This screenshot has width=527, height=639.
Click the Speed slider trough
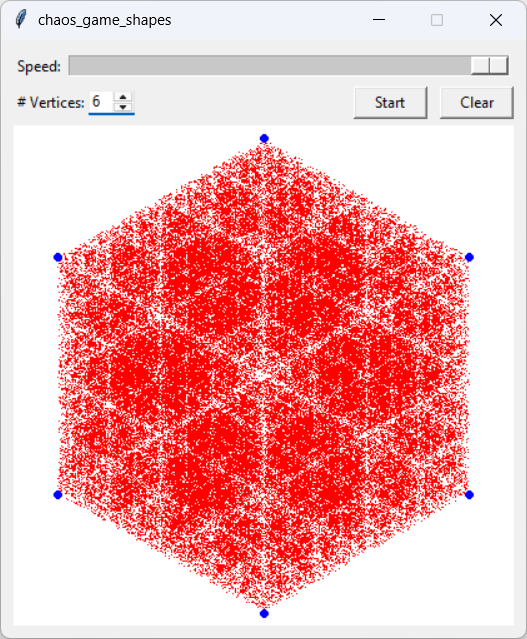pos(289,65)
